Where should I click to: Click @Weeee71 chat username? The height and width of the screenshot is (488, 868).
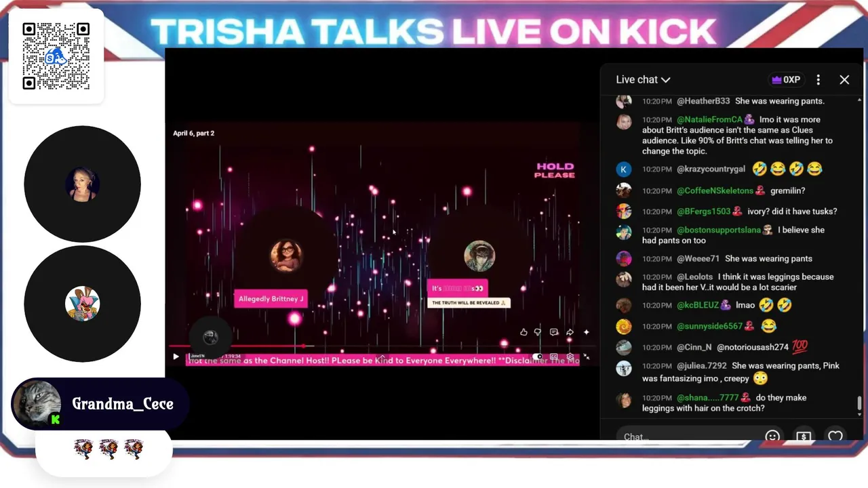(698, 258)
